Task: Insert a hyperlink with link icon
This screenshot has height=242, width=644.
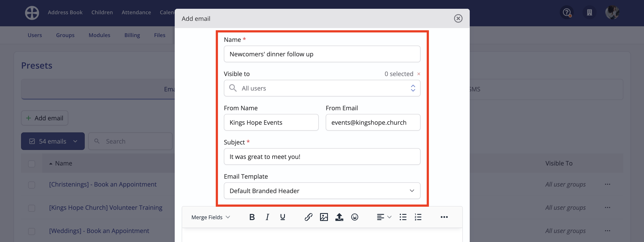Action: 308,217
